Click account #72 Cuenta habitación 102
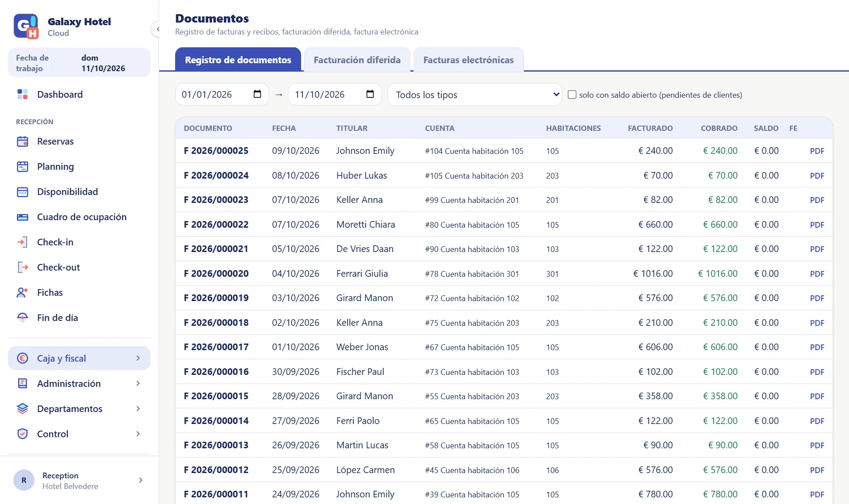This screenshot has height=504, width=849. pos(472,298)
